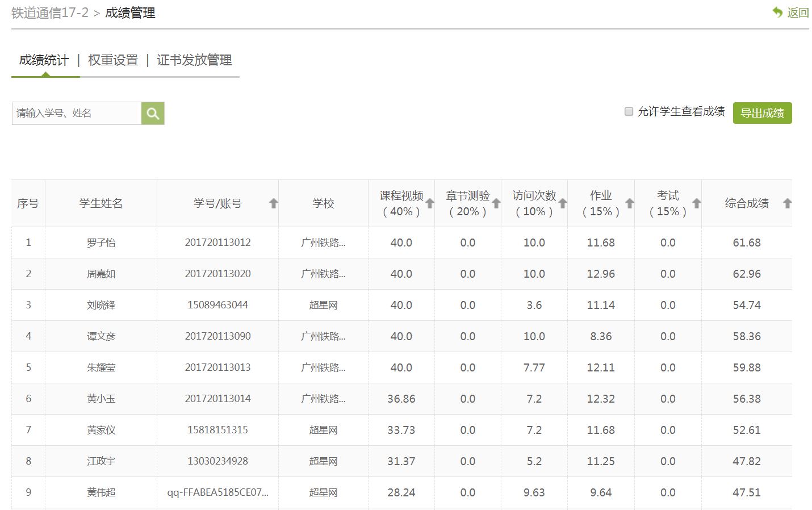Click student ID 201720113013
The image size is (812, 510).
tap(217, 367)
